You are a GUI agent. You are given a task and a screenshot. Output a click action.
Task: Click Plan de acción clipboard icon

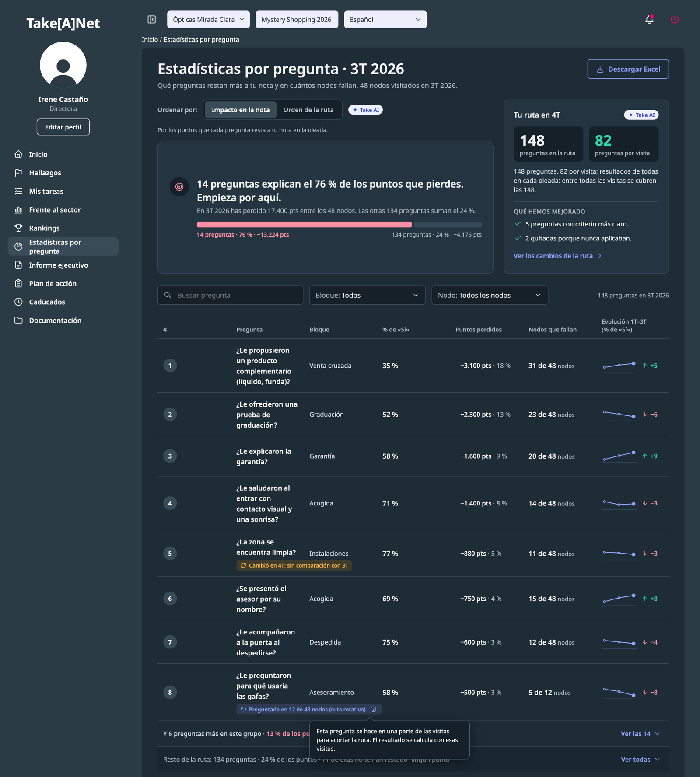pos(18,283)
